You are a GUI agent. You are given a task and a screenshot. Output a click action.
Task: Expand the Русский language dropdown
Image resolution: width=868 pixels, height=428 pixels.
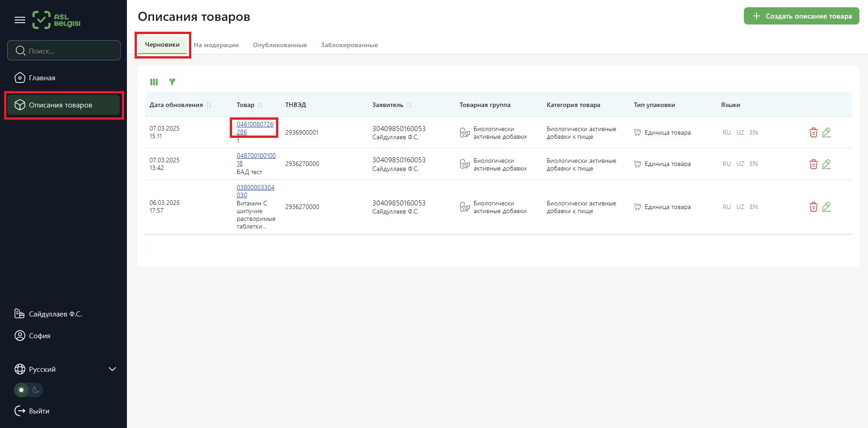pos(65,369)
